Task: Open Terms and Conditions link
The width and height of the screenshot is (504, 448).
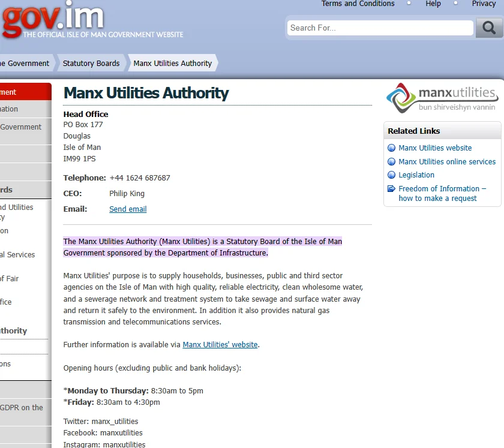Action: 358,4
